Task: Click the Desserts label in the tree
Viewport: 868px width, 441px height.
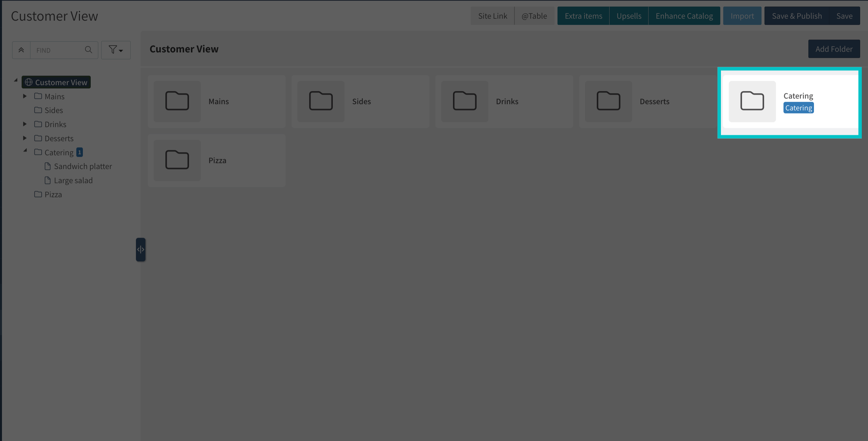Action: click(59, 138)
